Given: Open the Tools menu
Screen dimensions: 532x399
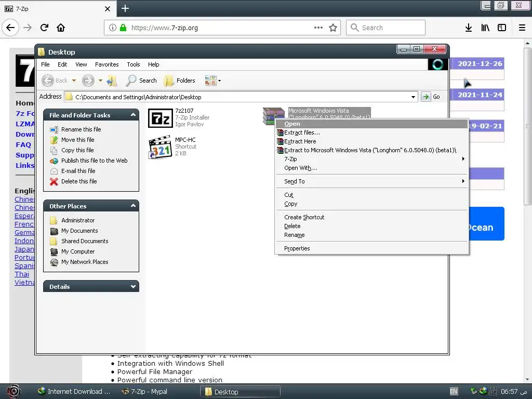Looking at the screenshot, I should pos(134,64).
